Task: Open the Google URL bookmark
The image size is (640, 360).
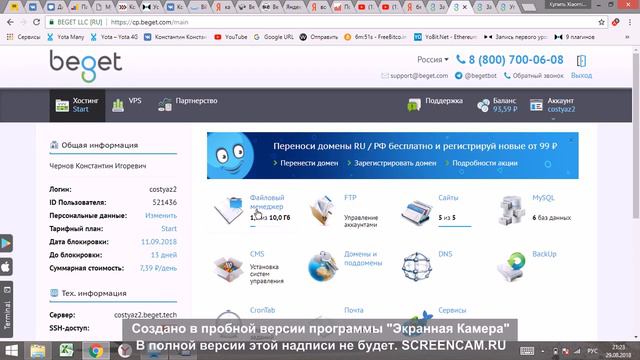Action: click(273, 37)
